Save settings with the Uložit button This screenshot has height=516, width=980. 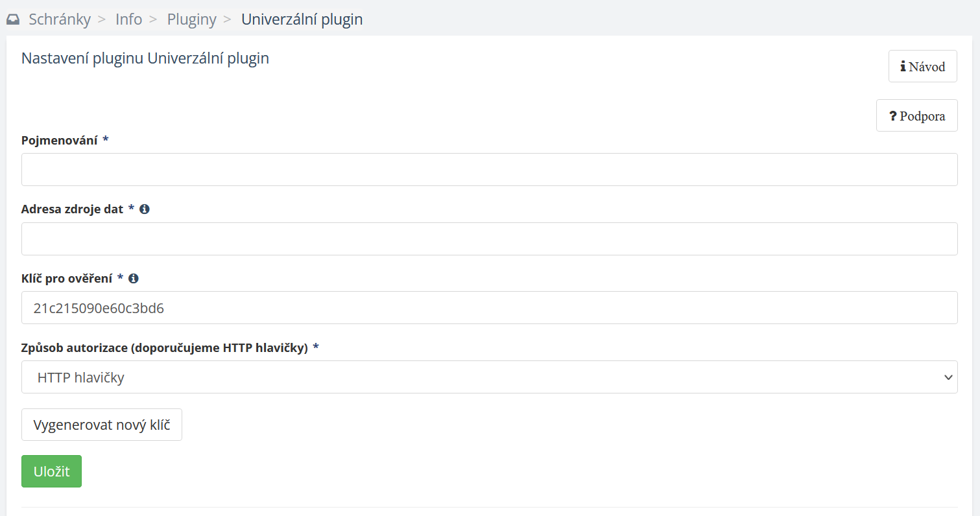pyautogui.click(x=51, y=471)
